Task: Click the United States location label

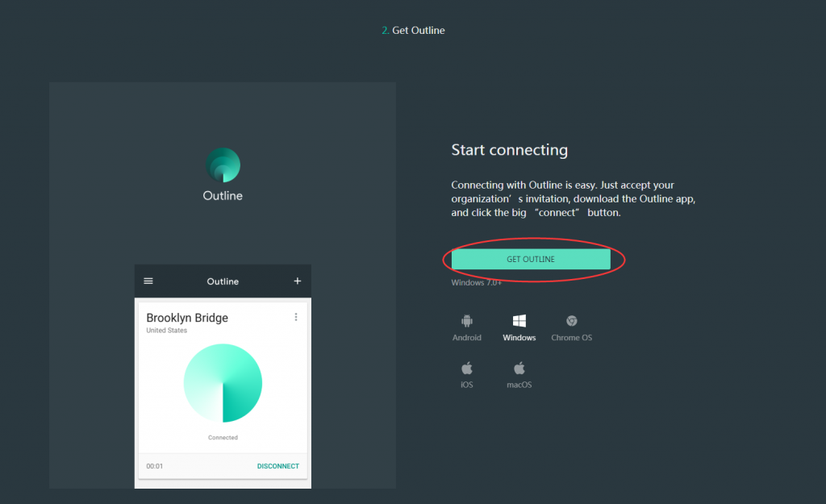Action: tap(166, 331)
